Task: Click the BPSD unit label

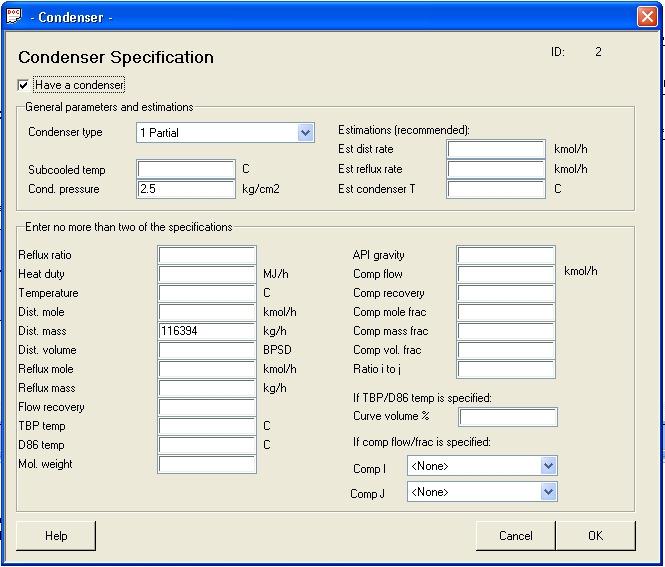Action: click(x=277, y=350)
